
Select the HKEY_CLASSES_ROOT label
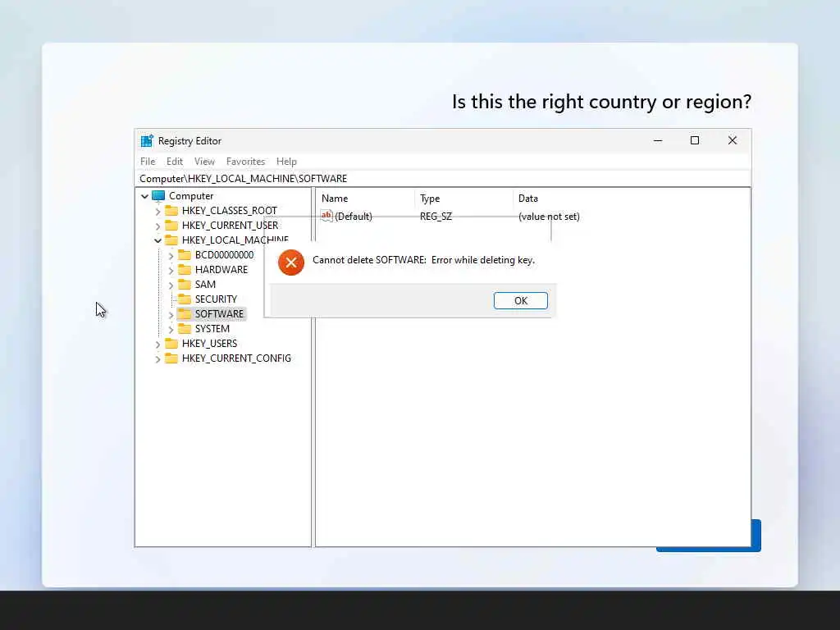tap(230, 211)
